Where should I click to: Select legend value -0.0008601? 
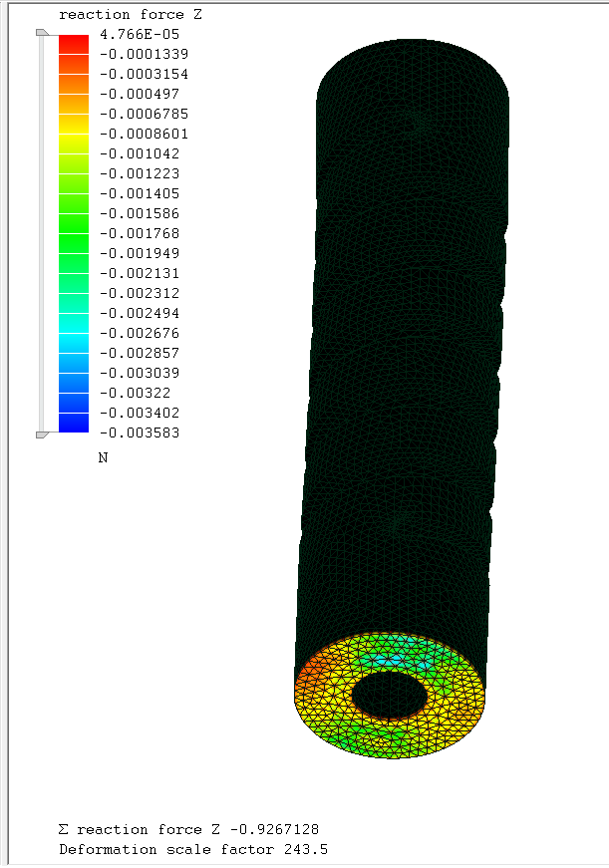[144, 134]
